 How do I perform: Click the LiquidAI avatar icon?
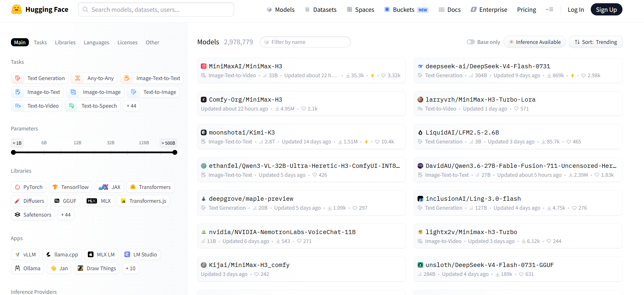tap(420, 132)
